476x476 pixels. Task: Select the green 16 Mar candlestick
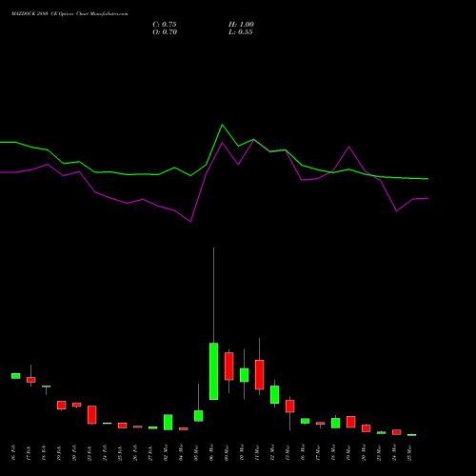pyautogui.click(x=306, y=421)
